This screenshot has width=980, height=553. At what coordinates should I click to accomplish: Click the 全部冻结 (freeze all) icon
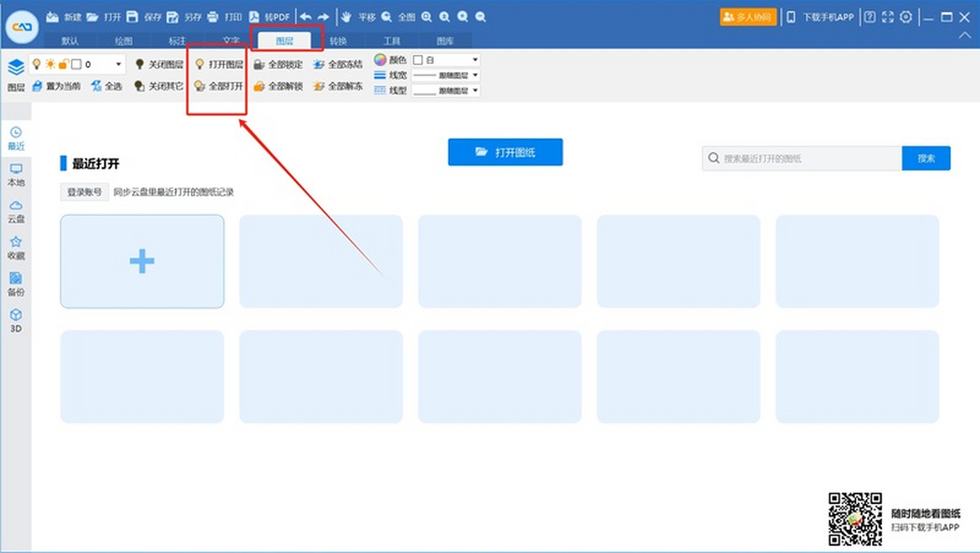click(319, 65)
